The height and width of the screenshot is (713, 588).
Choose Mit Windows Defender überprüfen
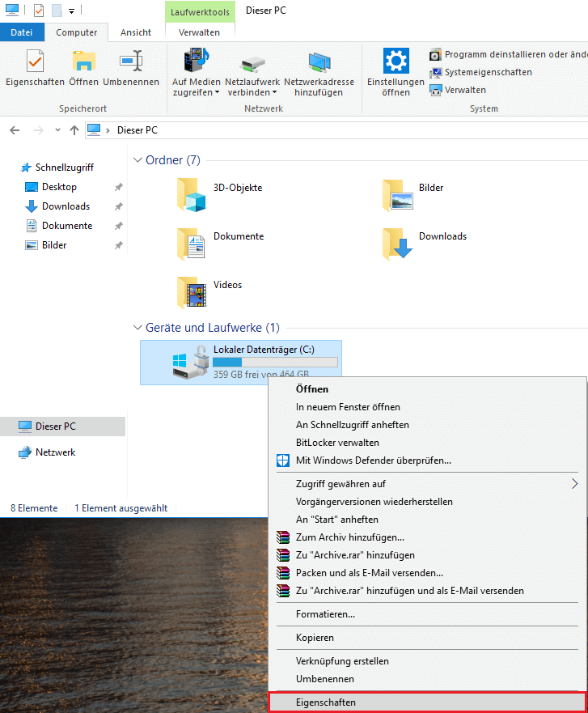pos(427,460)
